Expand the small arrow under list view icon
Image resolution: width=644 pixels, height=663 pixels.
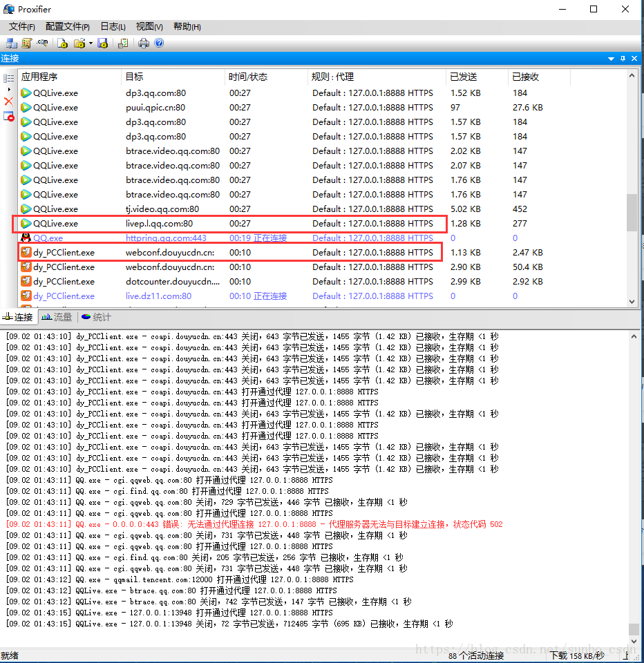(x=9, y=90)
